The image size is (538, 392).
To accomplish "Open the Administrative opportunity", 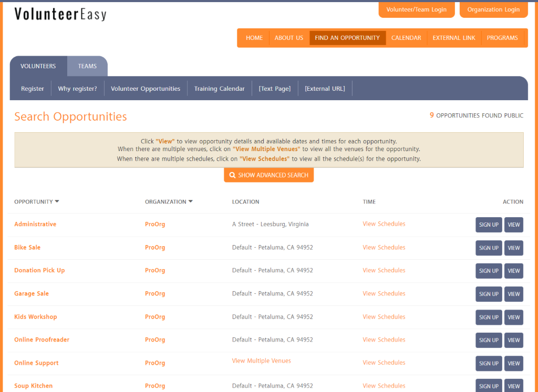I will [35, 224].
